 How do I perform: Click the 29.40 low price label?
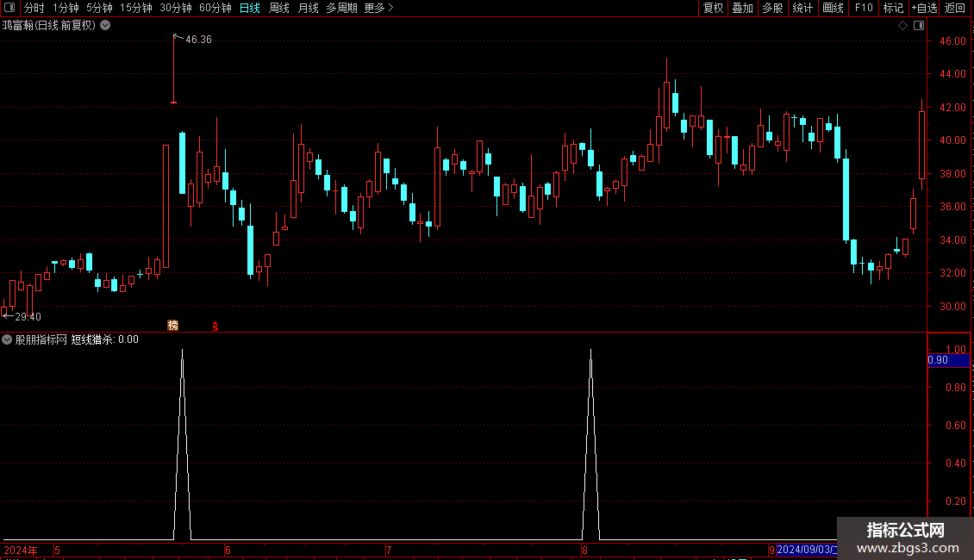[x=28, y=317]
